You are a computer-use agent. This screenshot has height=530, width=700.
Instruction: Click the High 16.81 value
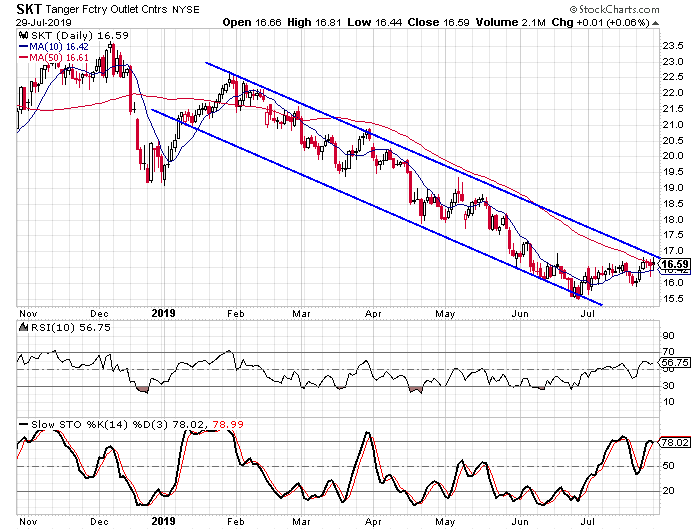[x=313, y=22]
